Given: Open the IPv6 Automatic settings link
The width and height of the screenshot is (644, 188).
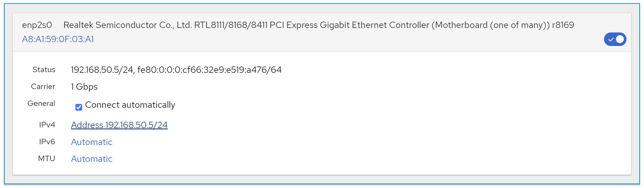Looking at the screenshot, I should [x=91, y=142].
